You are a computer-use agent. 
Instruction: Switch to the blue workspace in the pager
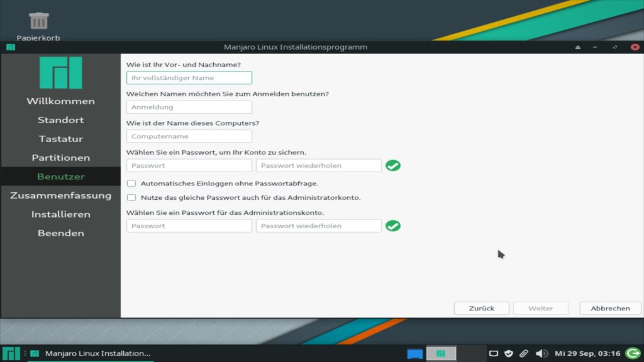click(415, 353)
